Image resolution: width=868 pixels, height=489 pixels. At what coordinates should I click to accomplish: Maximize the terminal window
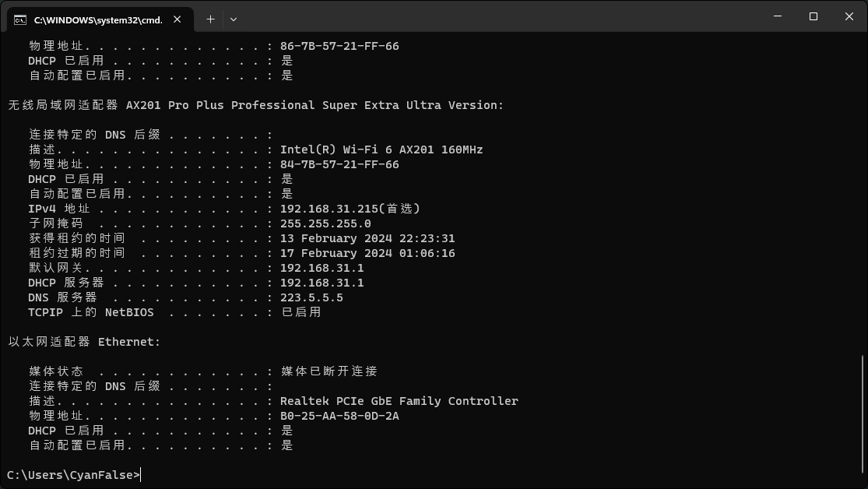814,16
